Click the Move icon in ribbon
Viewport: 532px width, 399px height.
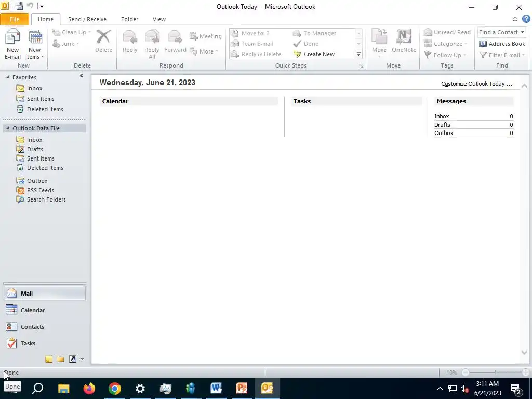tap(379, 43)
